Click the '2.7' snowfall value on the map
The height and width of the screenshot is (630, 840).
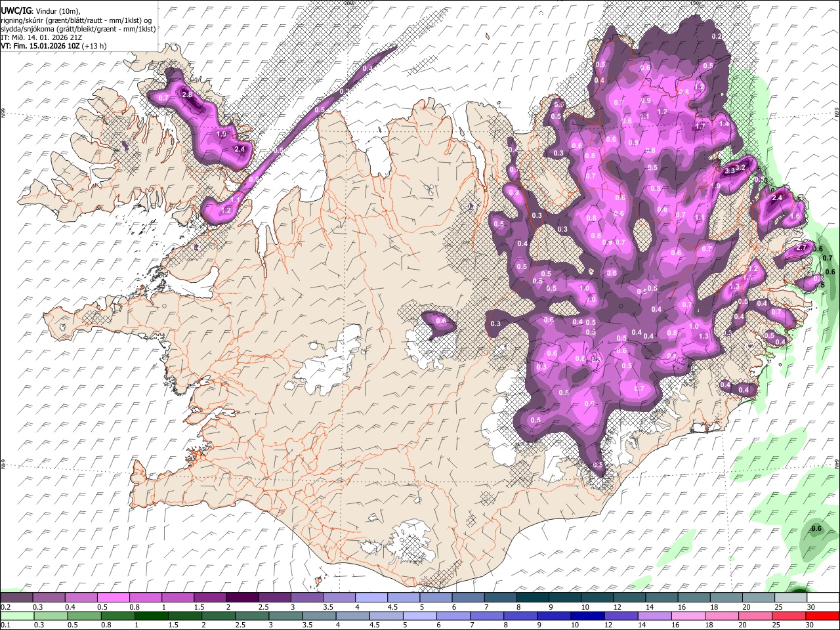(x=801, y=248)
